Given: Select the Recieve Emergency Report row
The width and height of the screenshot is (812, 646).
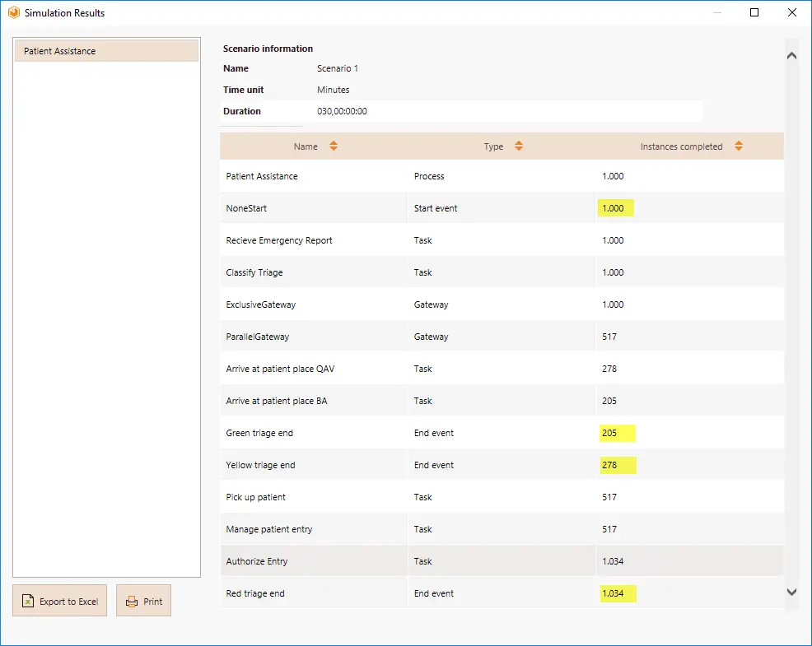Looking at the screenshot, I should [x=502, y=240].
